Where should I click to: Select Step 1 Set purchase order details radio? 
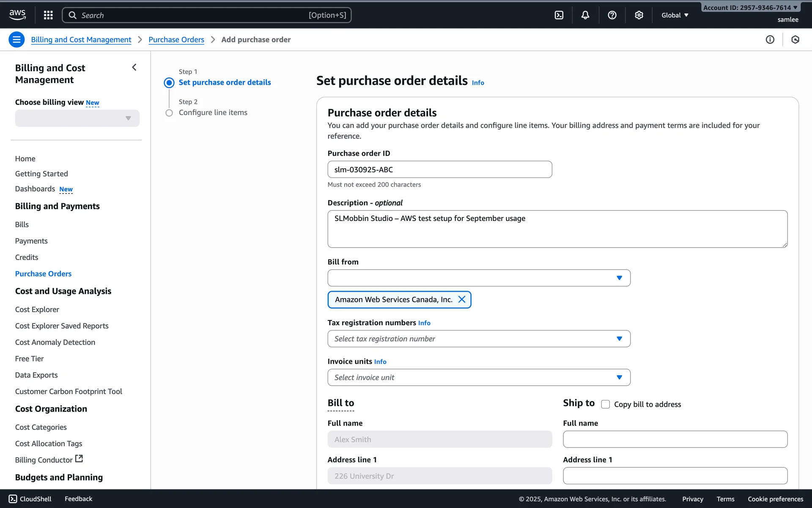(169, 83)
